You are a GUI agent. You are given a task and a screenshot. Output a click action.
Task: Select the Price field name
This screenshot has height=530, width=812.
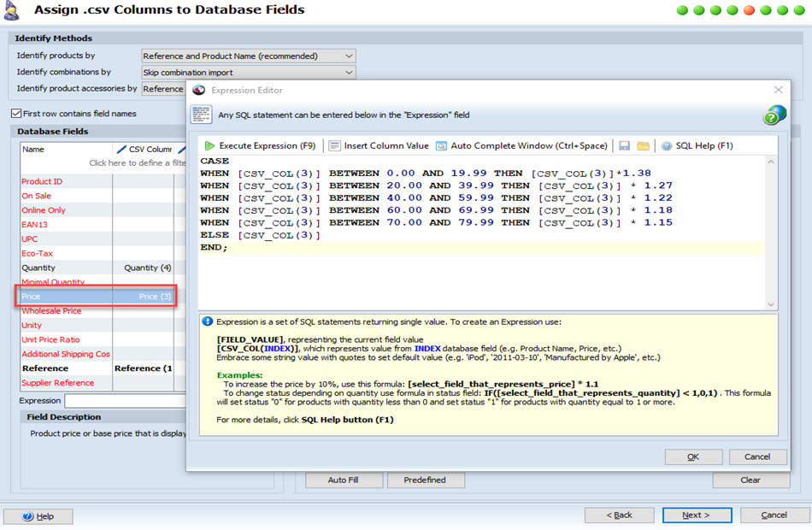31,297
